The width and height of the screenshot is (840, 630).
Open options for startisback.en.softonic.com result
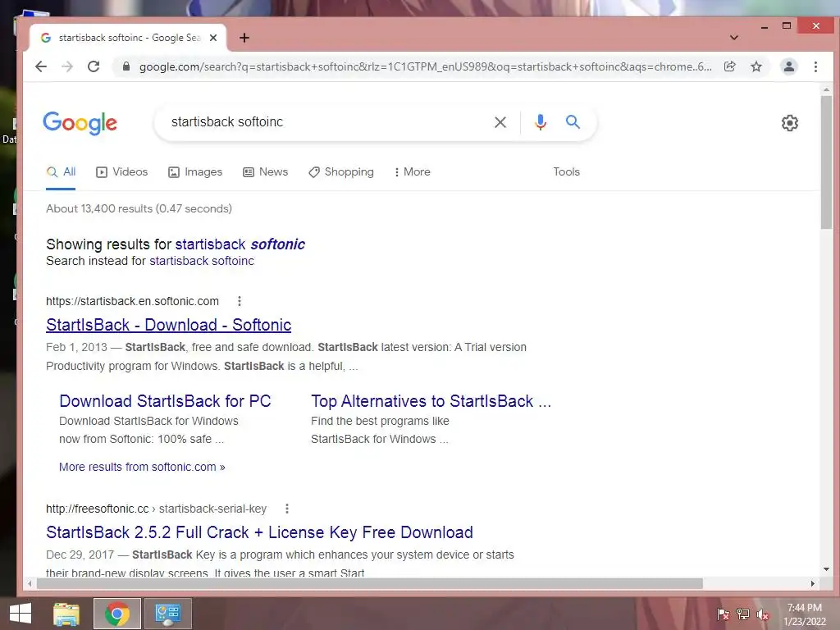[x=240, y=301]
